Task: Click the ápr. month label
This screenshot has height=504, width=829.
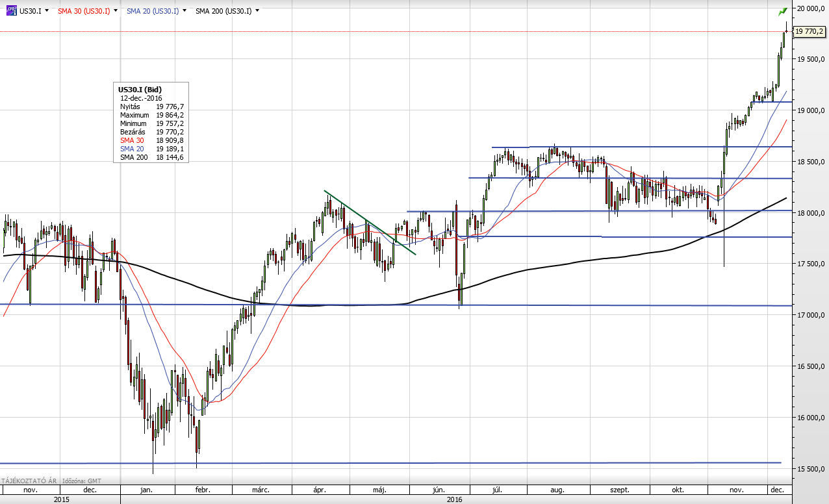Action: [320, 490]
